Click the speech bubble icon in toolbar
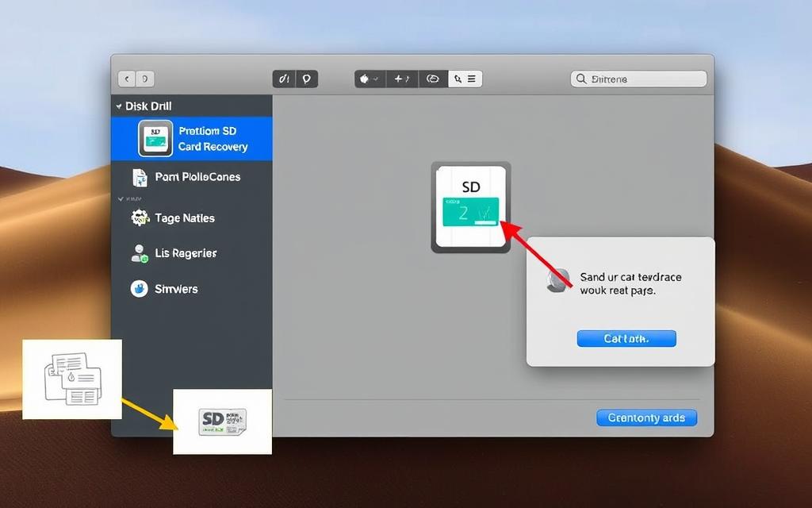This screenshot has width=812, height=508. (x=307, y=79)
